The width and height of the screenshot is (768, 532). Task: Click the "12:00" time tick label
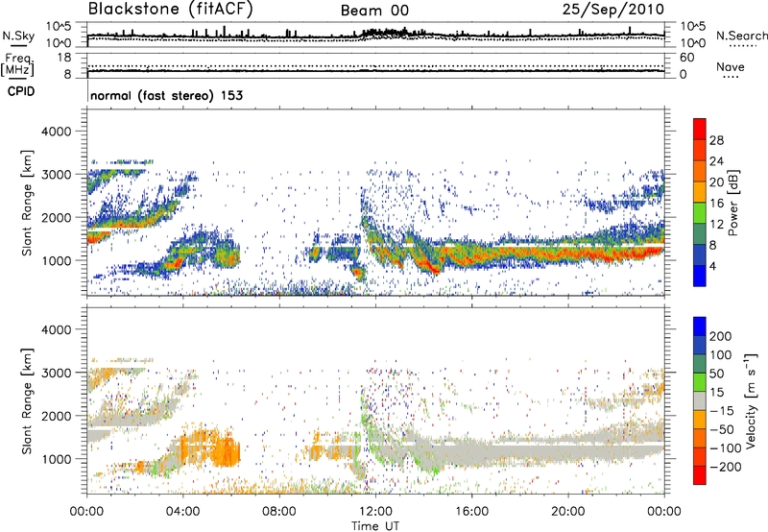pyautogui.click(x=375, y=512)
